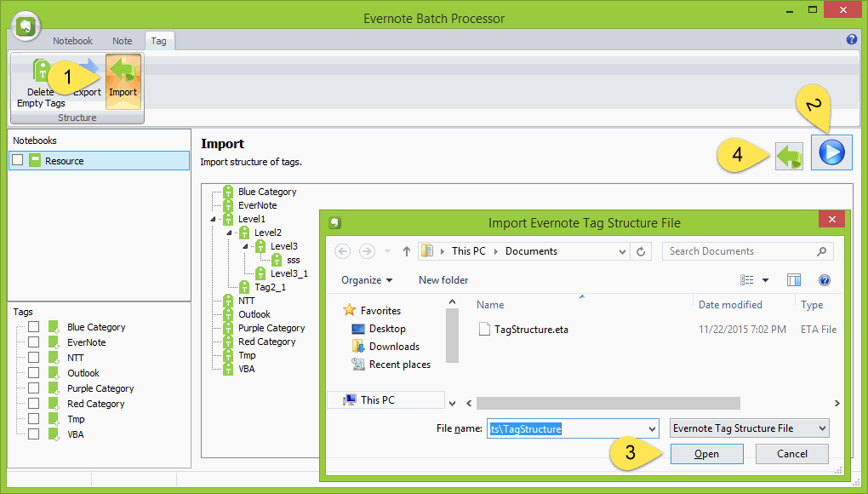Select This PC in navigation pane

(385, 399)
